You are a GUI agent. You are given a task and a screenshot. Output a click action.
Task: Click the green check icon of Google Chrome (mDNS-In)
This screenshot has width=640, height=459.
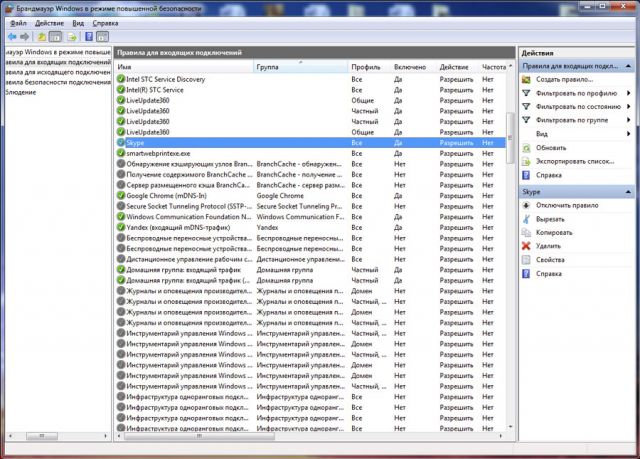click(121, 195)
